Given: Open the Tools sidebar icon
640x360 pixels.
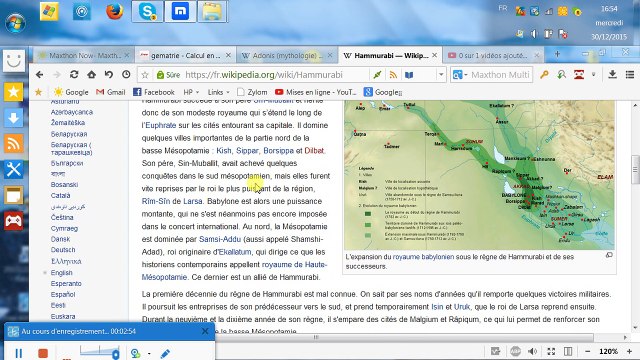Looking at the screenshot, I should pos(13,169).
